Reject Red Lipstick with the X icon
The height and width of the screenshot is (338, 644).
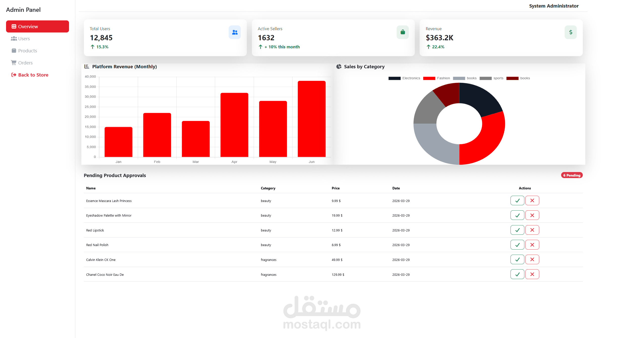(x=532, y=230)
